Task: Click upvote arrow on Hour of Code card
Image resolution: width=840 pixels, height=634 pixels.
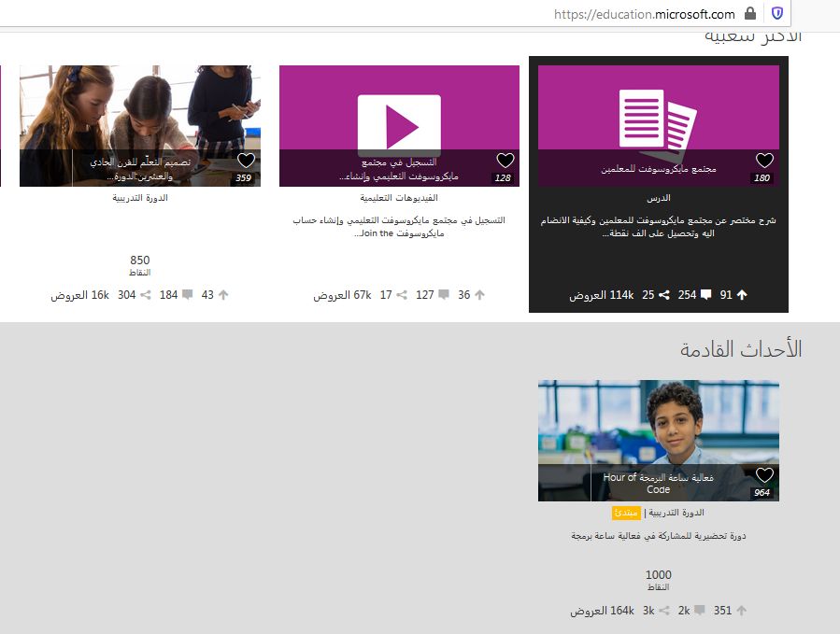Action: coord(743,611)
